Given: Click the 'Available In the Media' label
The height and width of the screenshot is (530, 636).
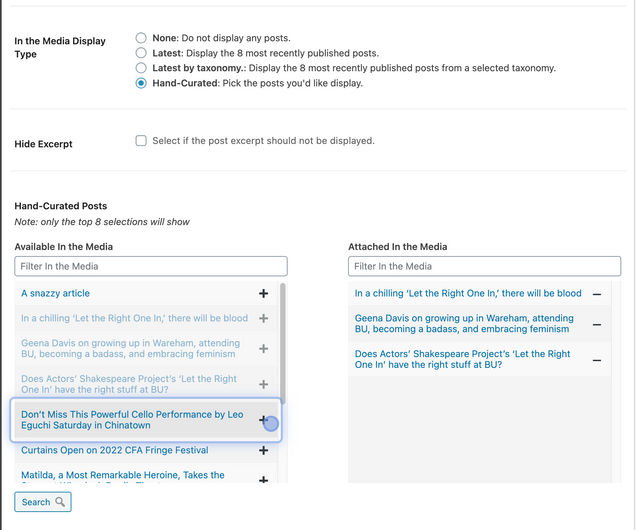Looking at the screenshot, I should point(64,247).
